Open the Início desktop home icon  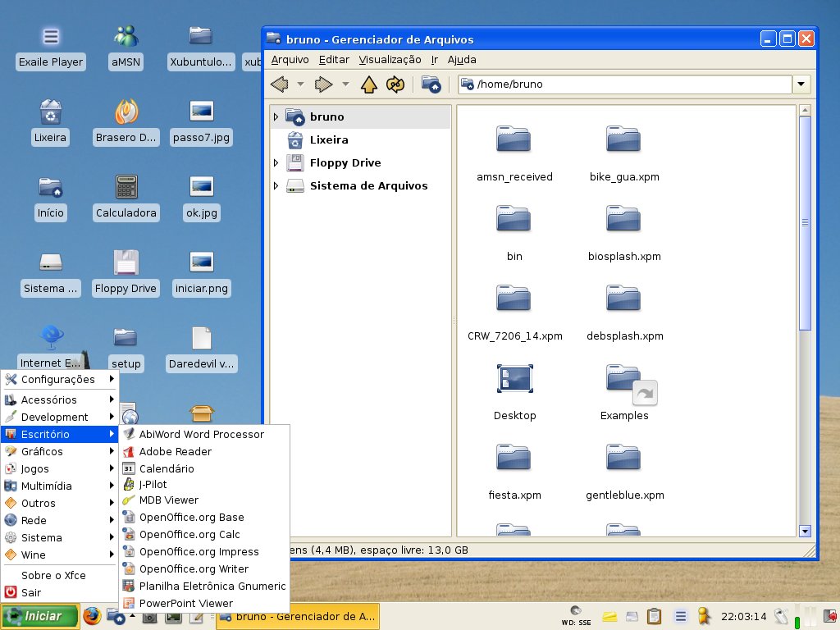(50, 199)
